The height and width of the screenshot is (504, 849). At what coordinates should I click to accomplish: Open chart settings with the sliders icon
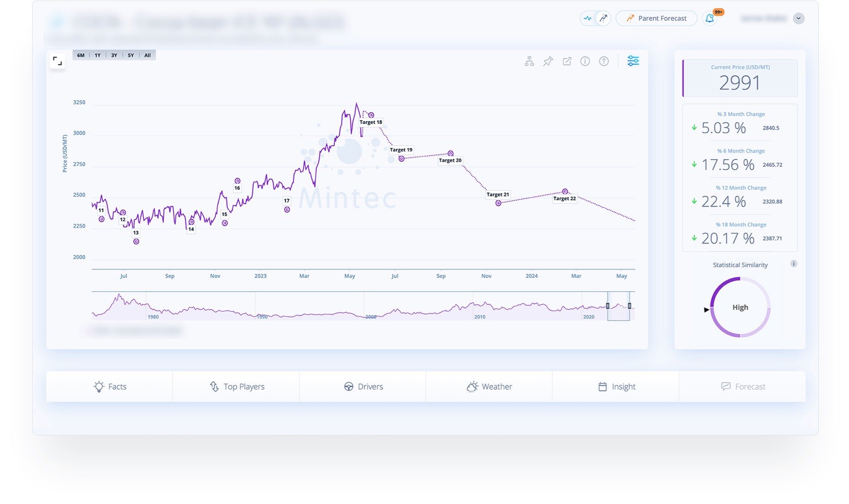pyautogui.click(x=633, y=61)
